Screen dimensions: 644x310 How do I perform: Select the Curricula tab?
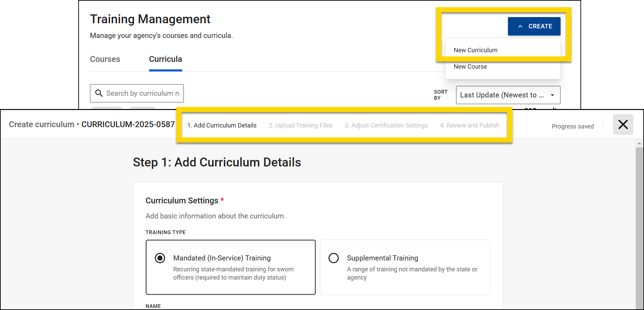tap(165, 59)
